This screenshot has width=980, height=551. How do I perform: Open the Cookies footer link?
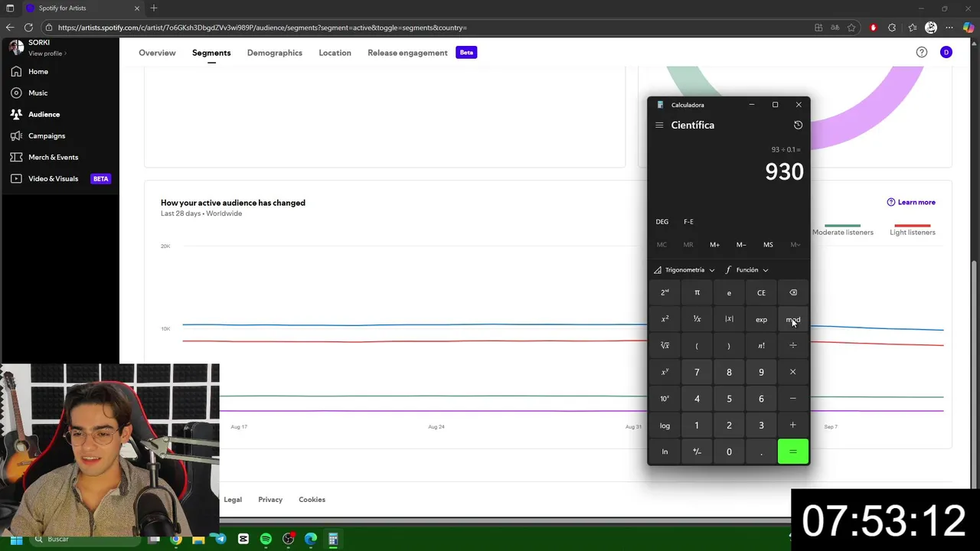click(x=312, y=500)
